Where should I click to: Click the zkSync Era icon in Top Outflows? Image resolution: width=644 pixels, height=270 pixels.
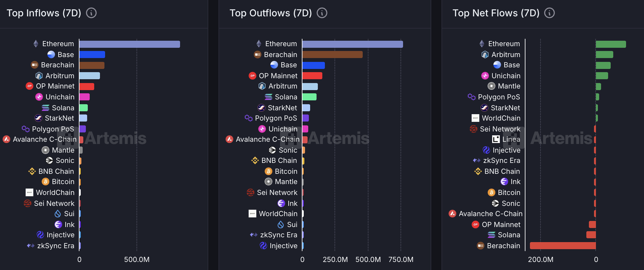[254, 235]
